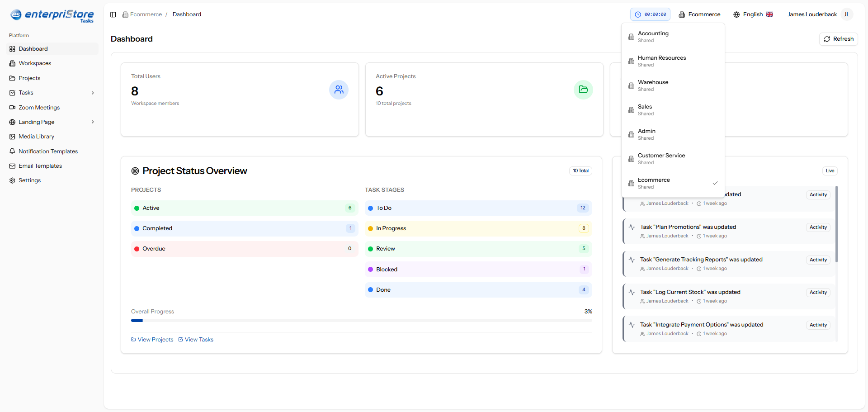Click the Total Users people icon

tap(339, 90)
